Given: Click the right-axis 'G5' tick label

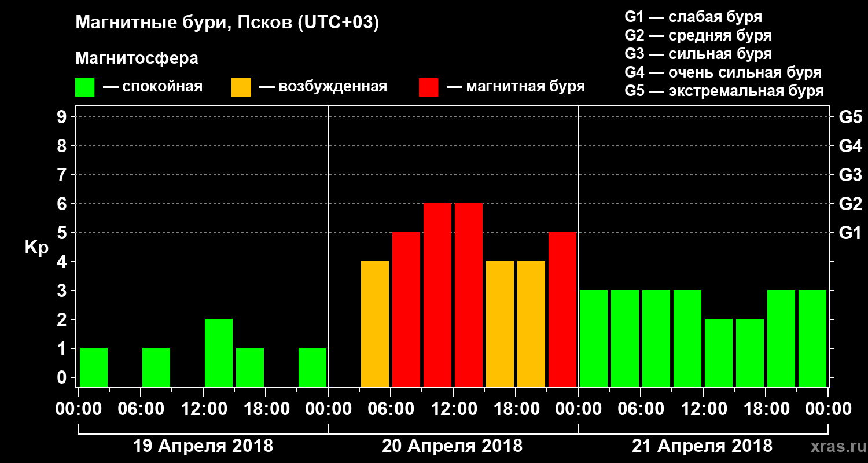Looking at the screenshot, I should [x=851, y=117].
